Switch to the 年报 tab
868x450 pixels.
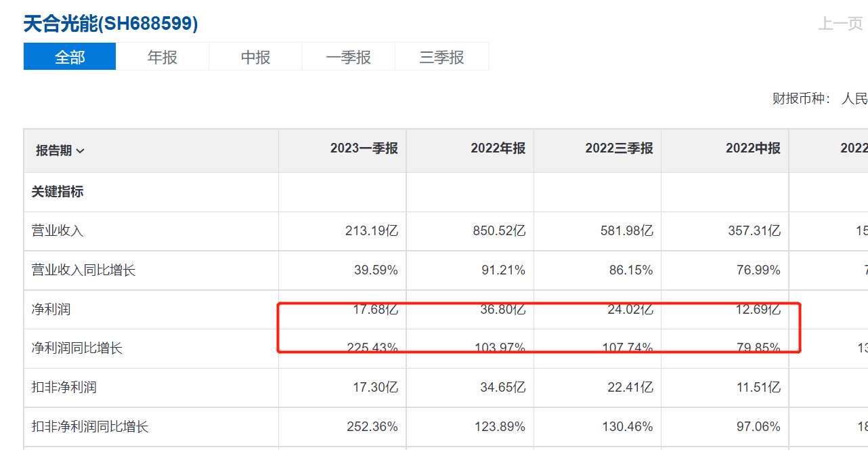(x=162, y=57)
